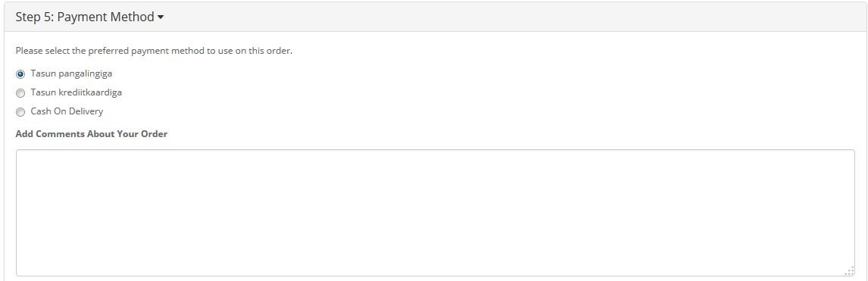The width and height of the screenshot is (868, 281).
Task: Click the resize grip of the comments box
Action: coord(850,271)
